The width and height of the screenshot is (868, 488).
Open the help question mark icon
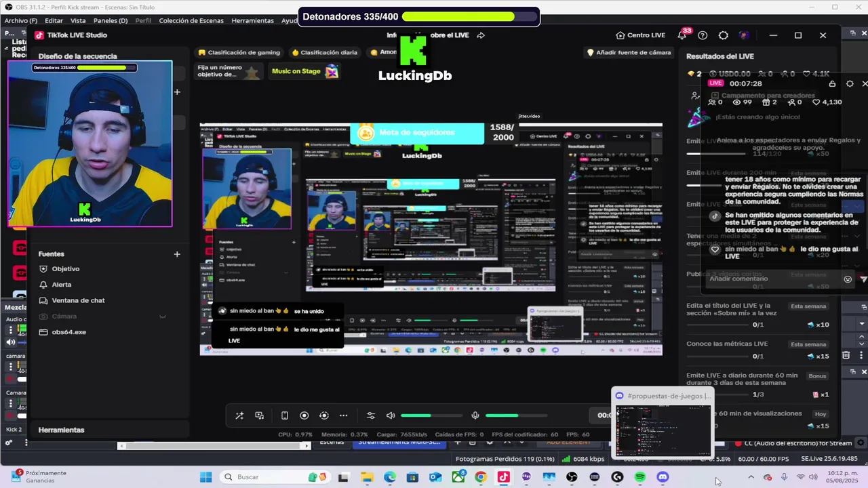703,35
